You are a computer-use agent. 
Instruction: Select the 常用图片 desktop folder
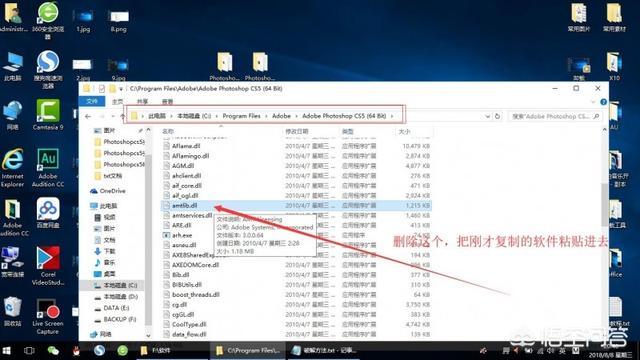(579, 18)
